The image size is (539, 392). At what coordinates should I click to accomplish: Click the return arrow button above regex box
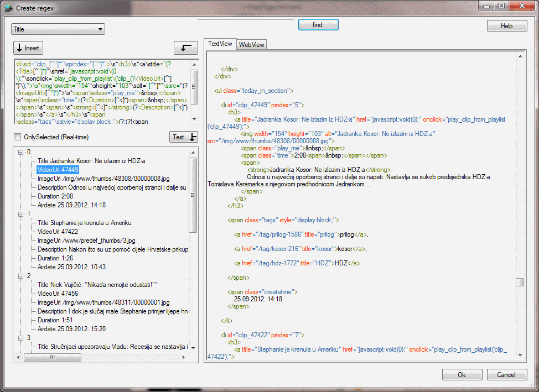pyautogui.click(x=185, y=48)
